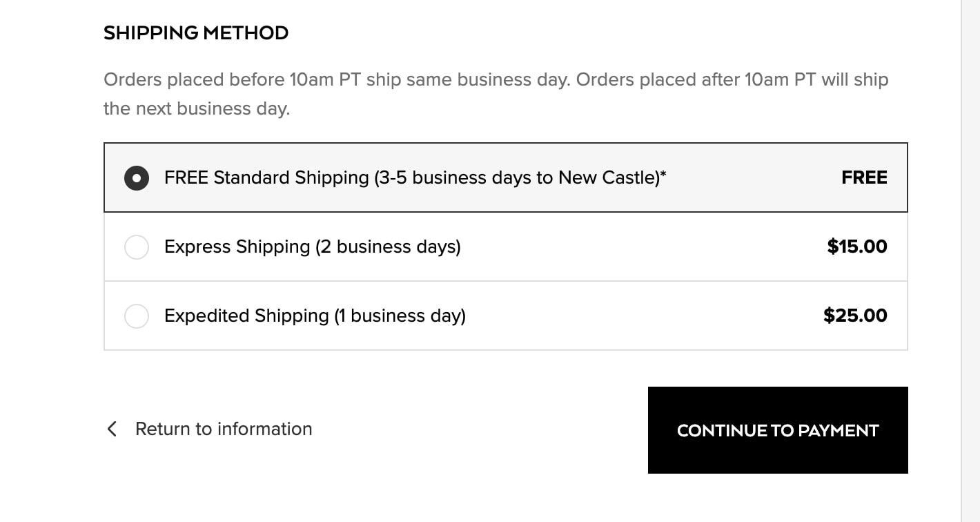Click the bold FREE price label
The width and height of the screenshot is (980, 522).
[864, 177]
